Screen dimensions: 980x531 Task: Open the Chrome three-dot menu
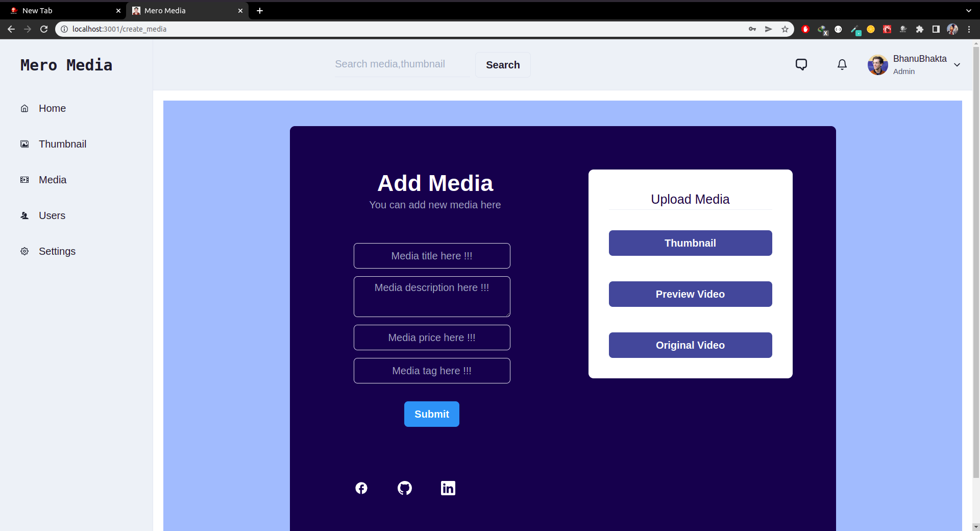pos(969,29)
